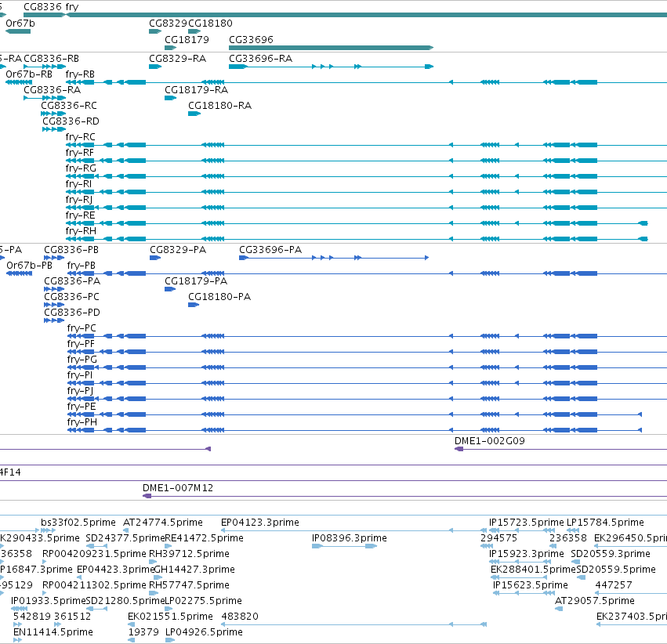Select the fry-RF transcript label
This screenshot has width=667, height=644.
pyautogui.click(x=79, y=153)
